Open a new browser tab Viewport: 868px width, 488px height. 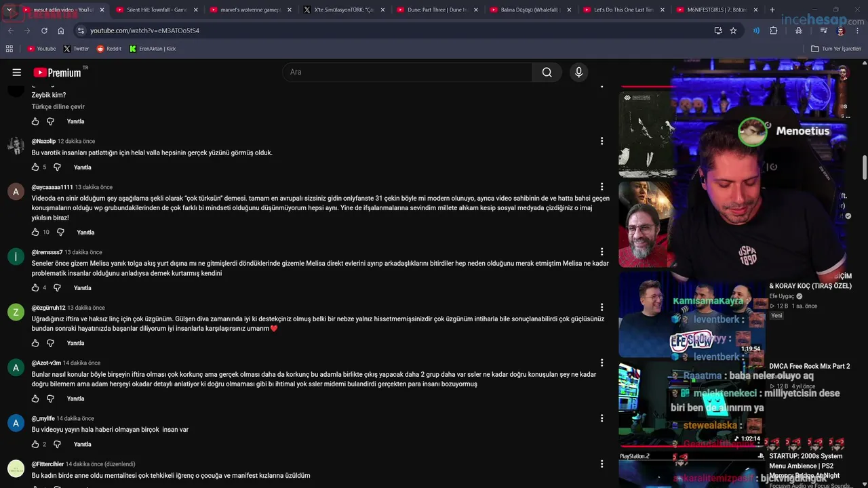[x=772, y=10]
